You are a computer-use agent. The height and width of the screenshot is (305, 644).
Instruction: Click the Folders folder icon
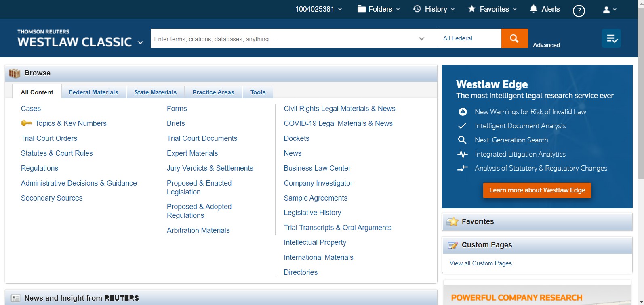[362, 9]
